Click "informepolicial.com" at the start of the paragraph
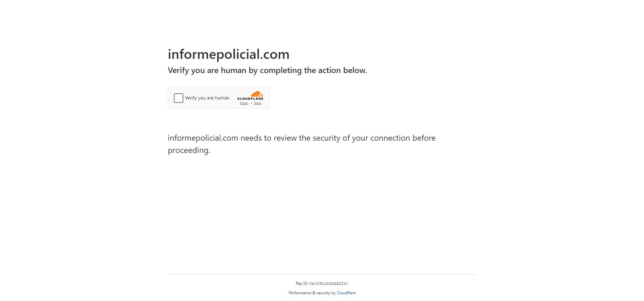 pyautogui.click(x=203, y=138)
